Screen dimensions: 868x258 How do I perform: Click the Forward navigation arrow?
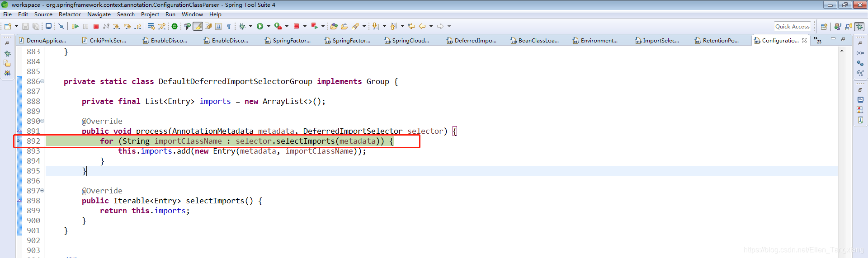click(440, 26)
